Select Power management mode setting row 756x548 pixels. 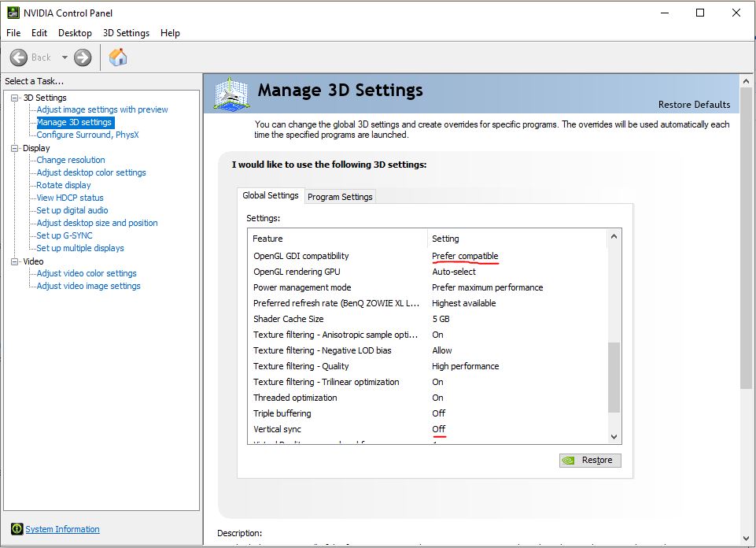tap(302, 287)
